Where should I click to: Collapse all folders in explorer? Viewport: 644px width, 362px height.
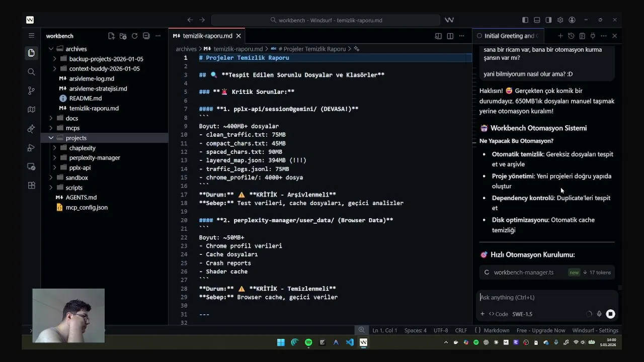pyautogui.click(x=146, y=36)
